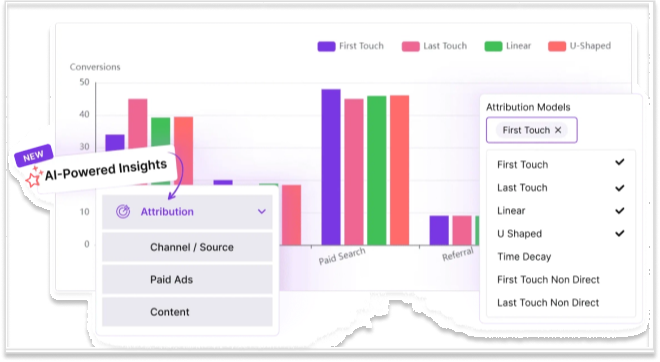Click the U-Shaped red legend swatch
The height and width of the screenshot is (362, 660).
[557, 46]
